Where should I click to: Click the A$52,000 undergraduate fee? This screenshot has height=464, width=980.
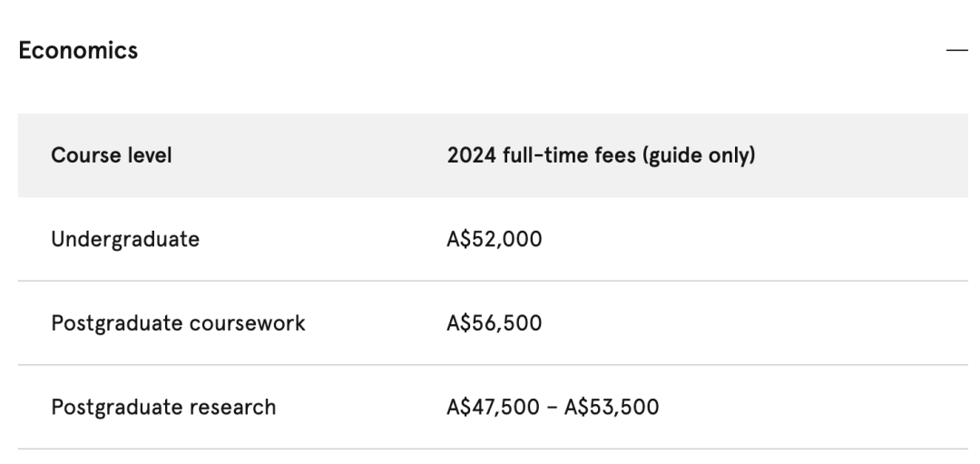point(494,239)
